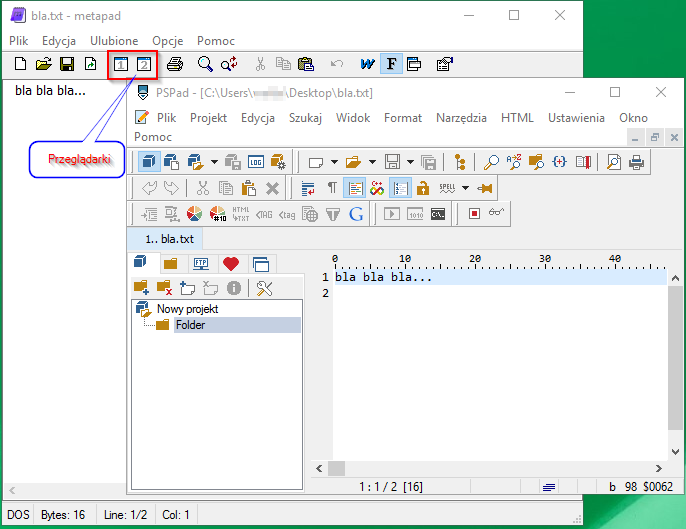Viewport: 686px width, 529px height.
Task: Click the printer icon in metapad toolbar
Action: pos(175,64)
